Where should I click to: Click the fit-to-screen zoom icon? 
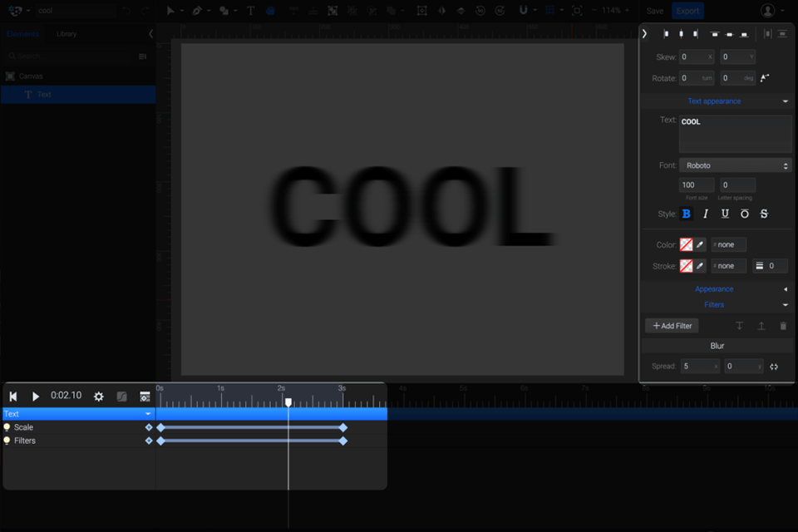coord(577,10)
